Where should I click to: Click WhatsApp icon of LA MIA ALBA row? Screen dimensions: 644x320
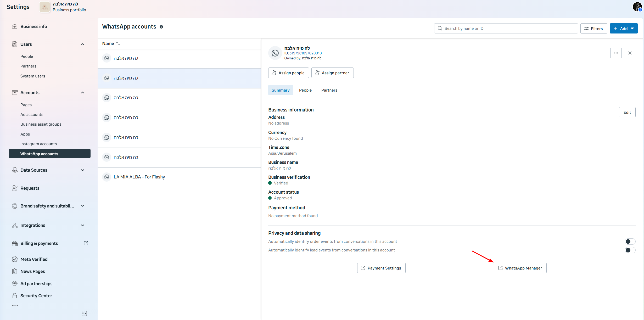point(107,177)
